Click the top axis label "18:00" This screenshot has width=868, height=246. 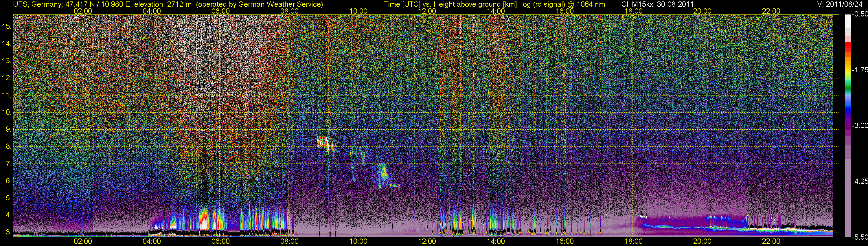(x=633, y=11)
